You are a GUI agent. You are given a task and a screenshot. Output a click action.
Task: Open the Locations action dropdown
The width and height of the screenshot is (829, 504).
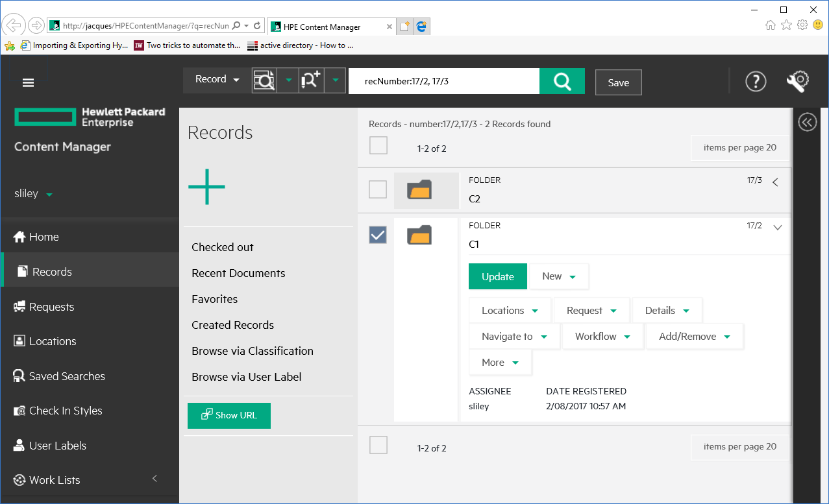[510, 311]
